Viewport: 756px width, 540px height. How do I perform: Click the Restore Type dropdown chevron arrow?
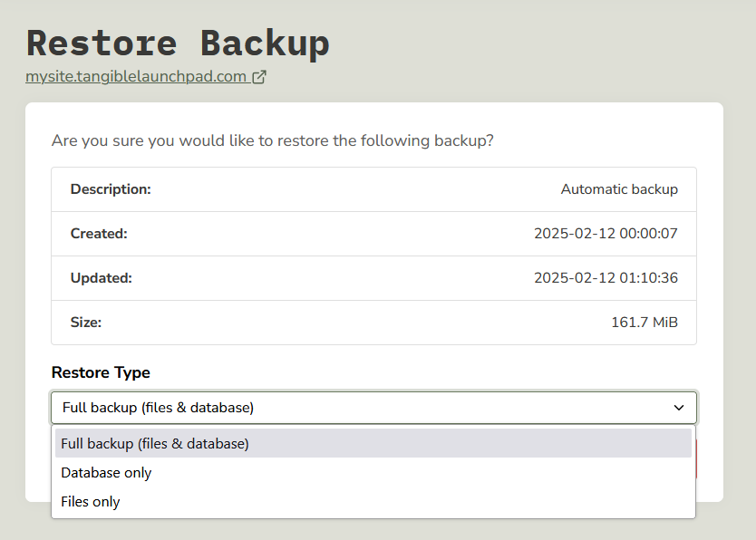point(679,408)
